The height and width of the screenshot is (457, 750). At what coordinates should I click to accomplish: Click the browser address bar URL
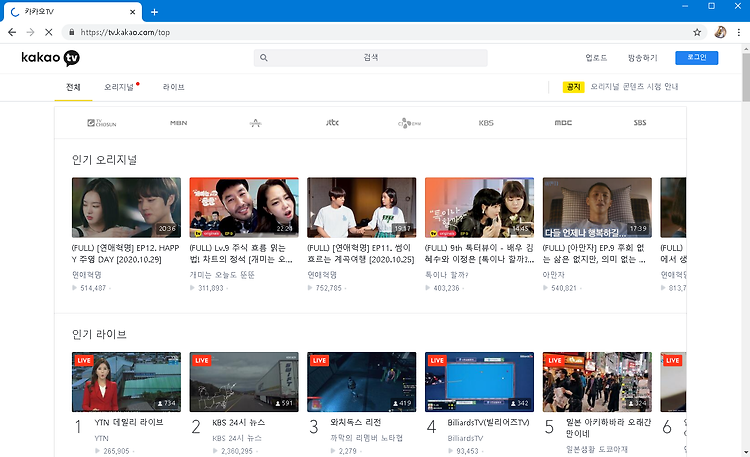coord(125,32)
